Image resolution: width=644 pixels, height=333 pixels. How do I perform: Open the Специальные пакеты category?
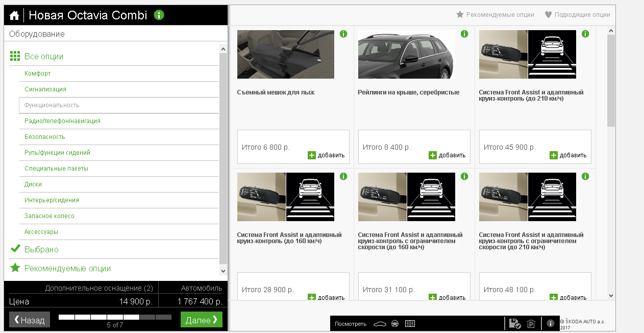coord(119,169)
